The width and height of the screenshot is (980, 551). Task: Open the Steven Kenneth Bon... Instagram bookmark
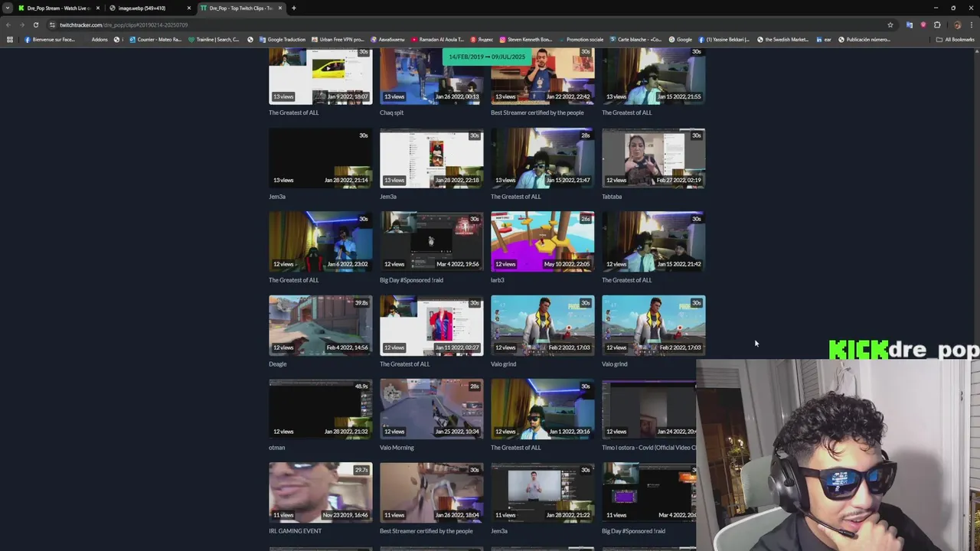525,39
